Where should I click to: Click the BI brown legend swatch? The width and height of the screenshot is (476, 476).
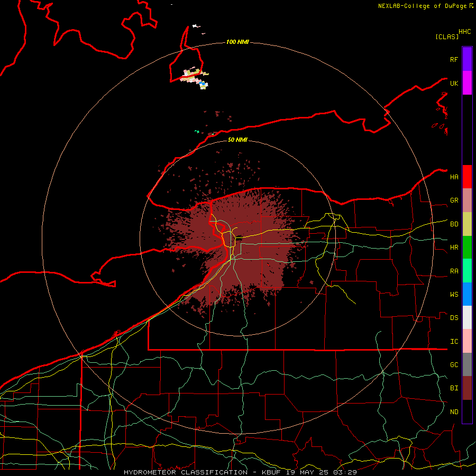(x=467, y=388)
